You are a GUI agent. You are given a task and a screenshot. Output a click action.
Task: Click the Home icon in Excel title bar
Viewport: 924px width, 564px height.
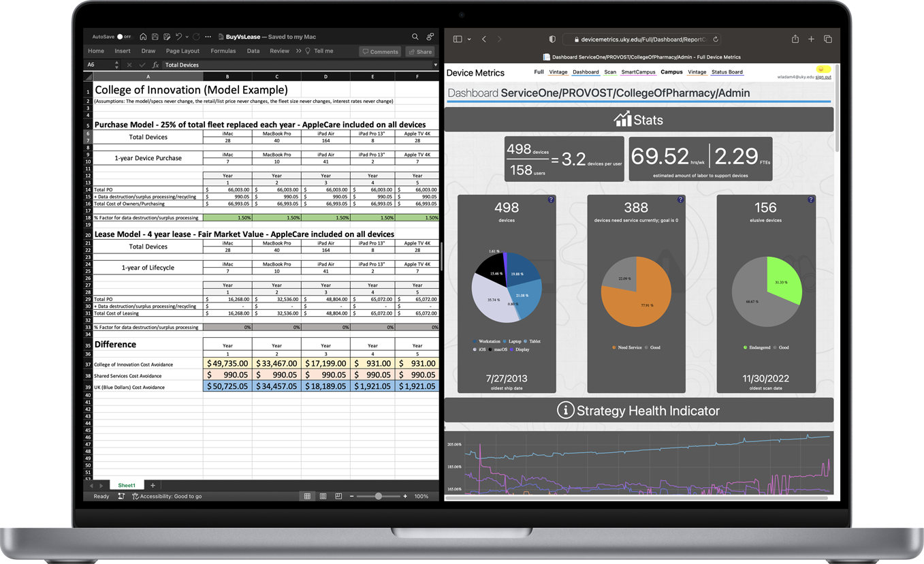(x=143, y=37)
